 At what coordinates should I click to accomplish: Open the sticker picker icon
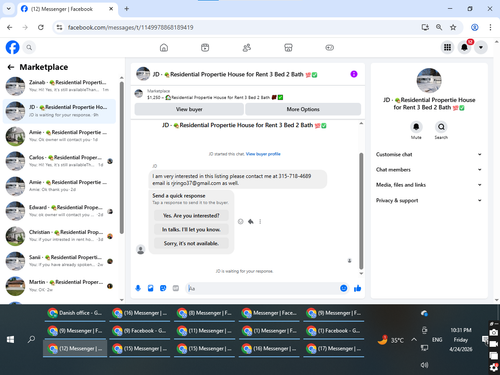[163, 288]
